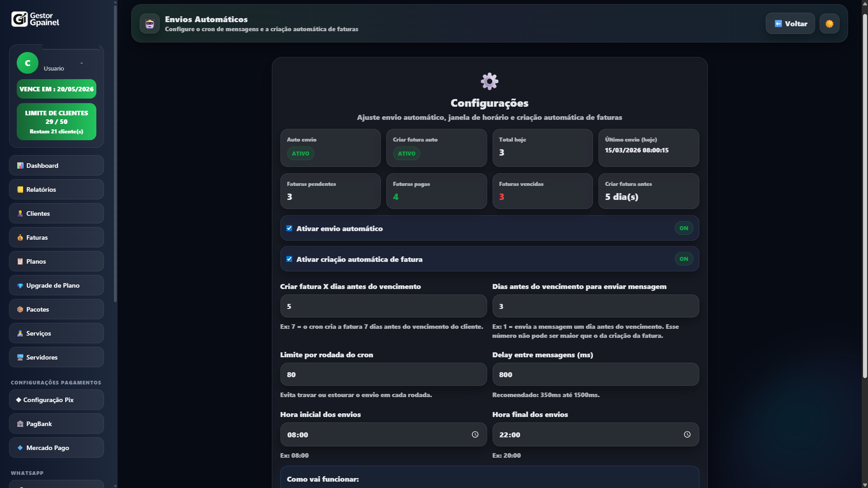The width and height of the screenshot is (868, 488).
Task: Disable Ativar envio automático checkbox
Action: [289, 228]
